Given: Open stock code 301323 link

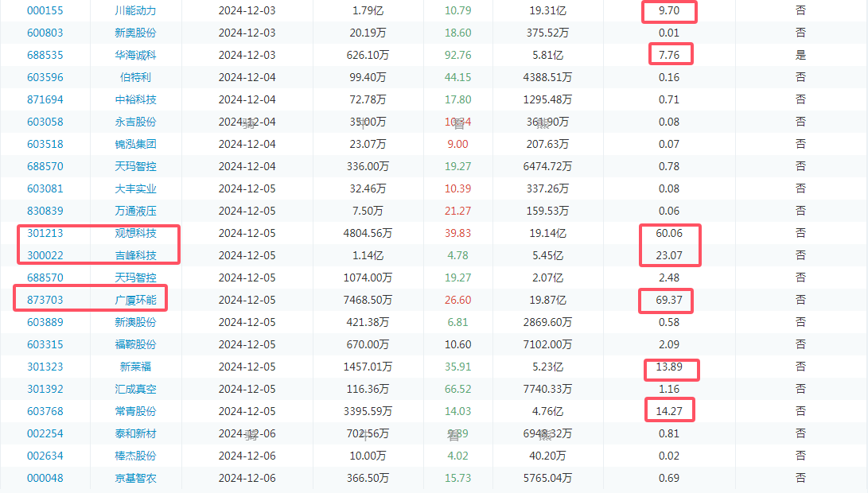Looking at the screenshot, I should pyautogui.click(x=45, y=367).
